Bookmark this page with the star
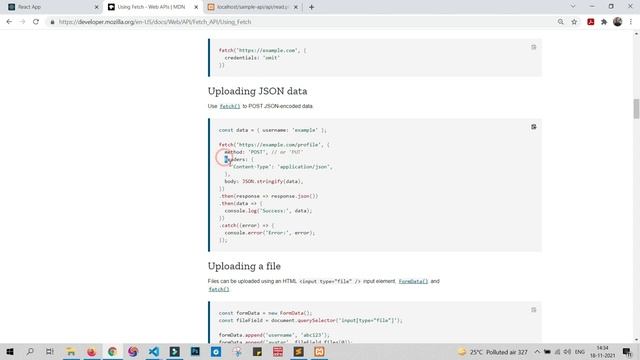This screenshot has height=360, width=640. (x=574, y=22)
